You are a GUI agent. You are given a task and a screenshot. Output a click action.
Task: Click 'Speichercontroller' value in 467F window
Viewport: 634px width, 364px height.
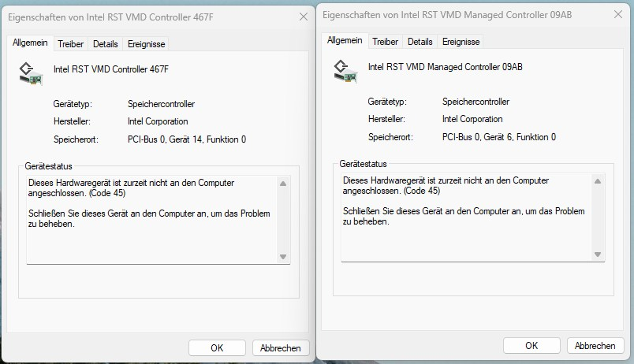pos(162,104)
